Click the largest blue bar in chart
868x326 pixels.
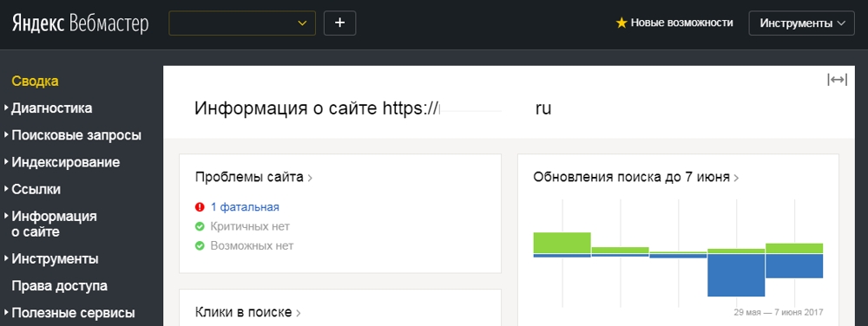click(736, 275)
